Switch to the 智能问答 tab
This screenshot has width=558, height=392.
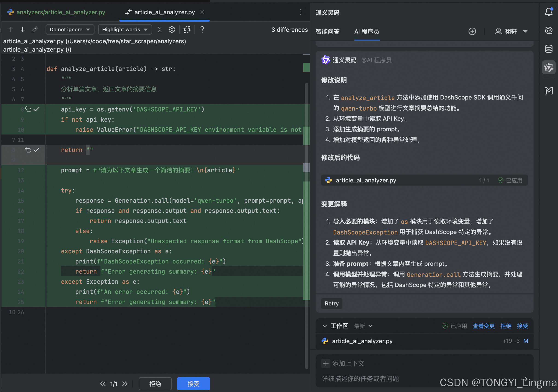[x=327, y=31]
